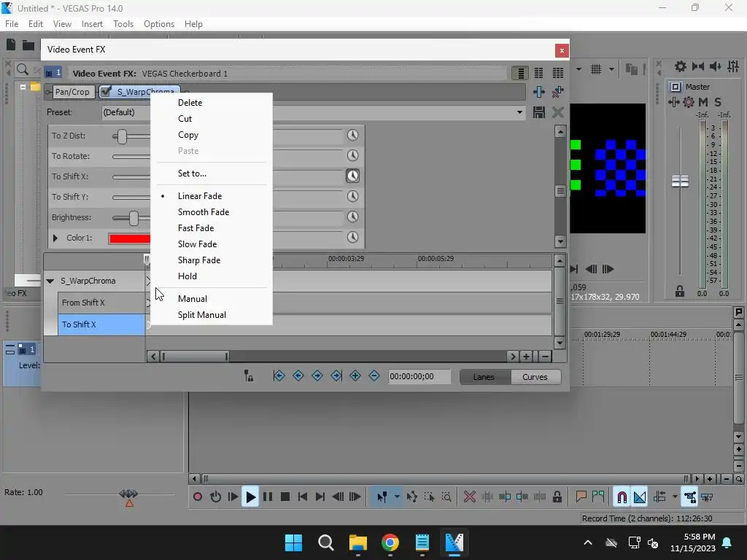Image resolution: width=747 pixels, height=560 pixels.
Task: Select the Smooth Fade interpolation
Action: point(204,212)
